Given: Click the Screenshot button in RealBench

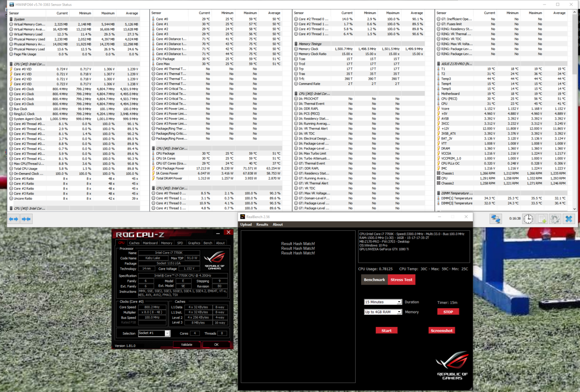Looking at the screenshot, I should [x=441, y=330].
